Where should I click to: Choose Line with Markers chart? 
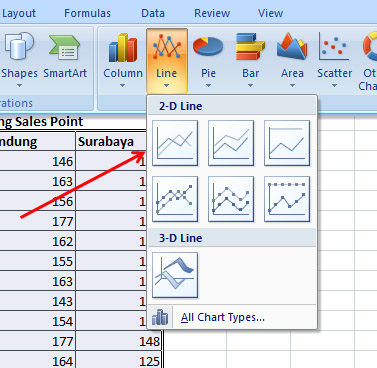(175, 199)
